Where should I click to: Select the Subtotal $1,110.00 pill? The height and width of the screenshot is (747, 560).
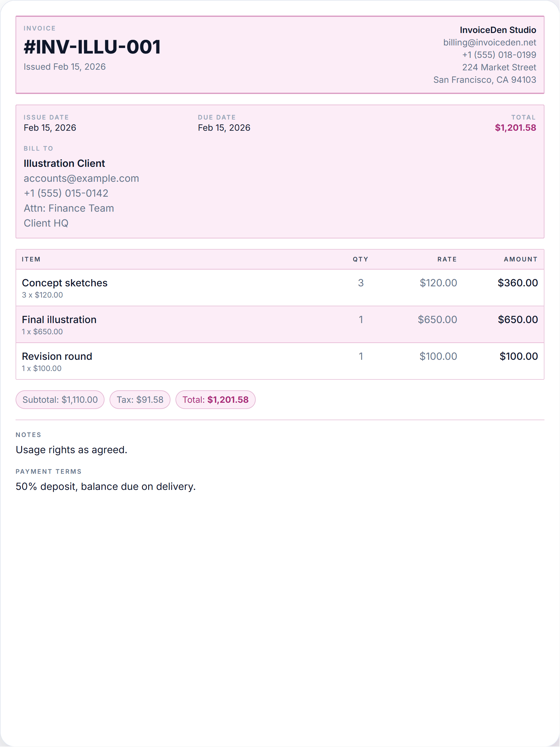[60, 400]
